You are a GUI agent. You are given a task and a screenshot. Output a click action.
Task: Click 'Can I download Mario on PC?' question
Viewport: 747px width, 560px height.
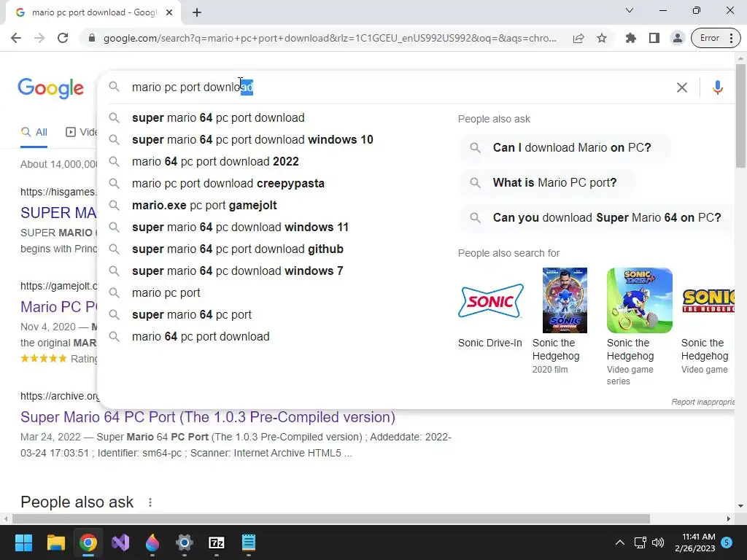coord(564,147)
